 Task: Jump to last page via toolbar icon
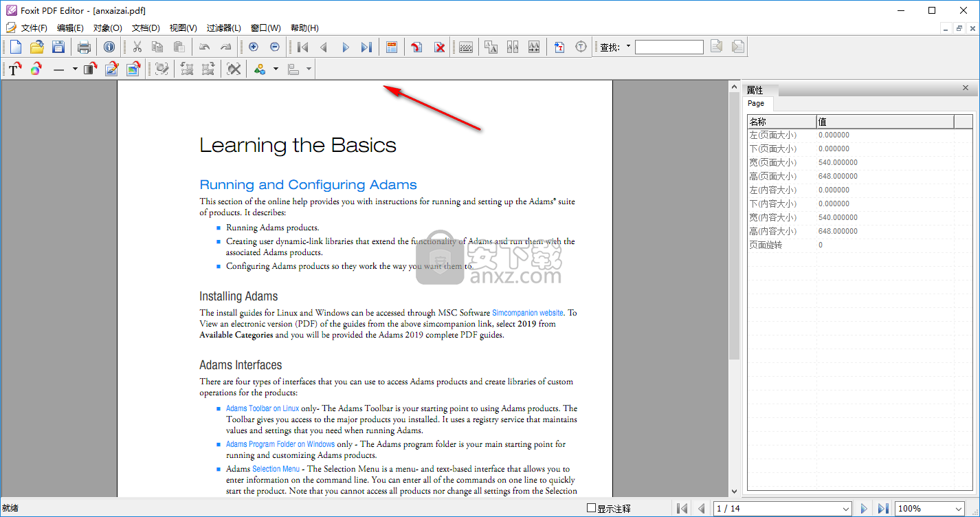pyautogui.click(x=366, y=47)
